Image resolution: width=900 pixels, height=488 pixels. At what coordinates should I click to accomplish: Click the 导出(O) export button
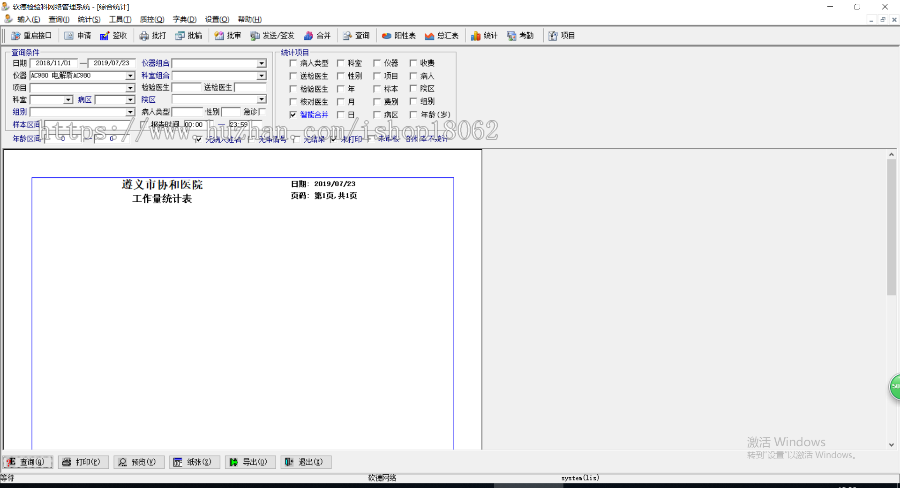(x=250, y=462)
